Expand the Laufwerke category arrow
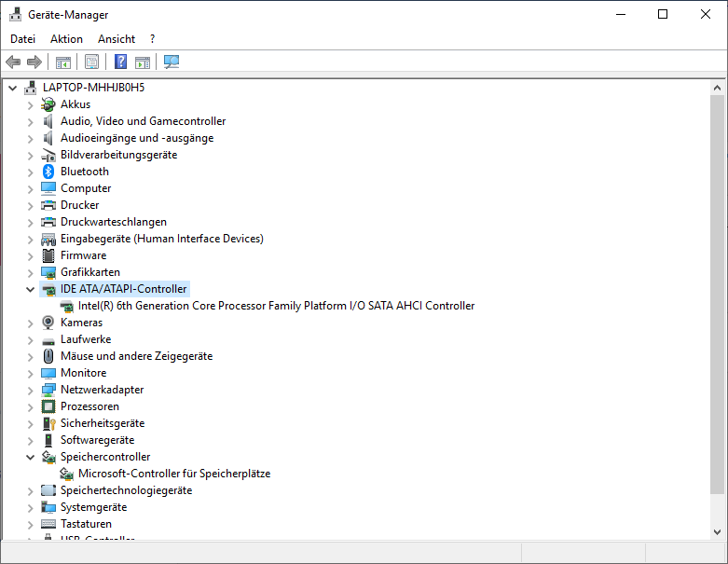The image size is (728, 564). [x=30, y=340]
